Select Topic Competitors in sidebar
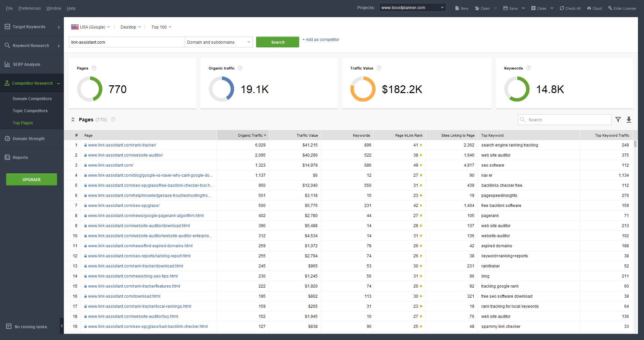 pyautogui.click(x=30, y=111)
